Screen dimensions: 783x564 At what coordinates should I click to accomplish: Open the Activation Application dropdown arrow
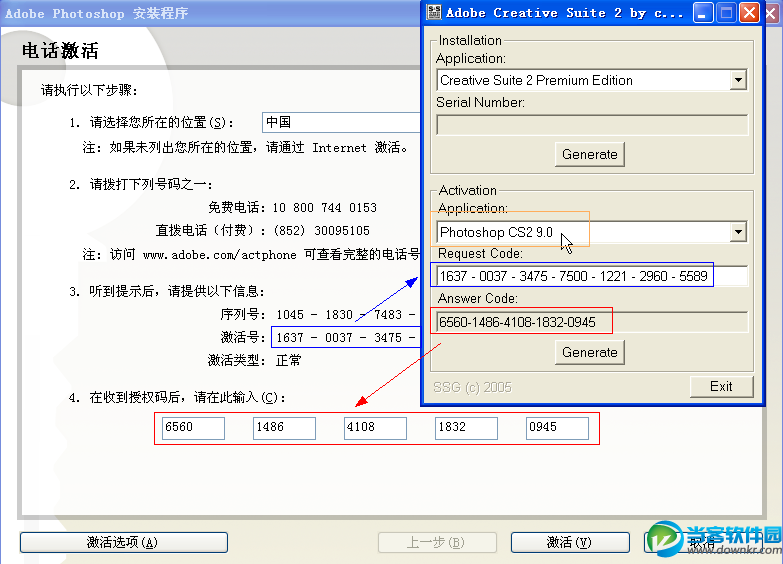pyautogui.click(x=738, y=232)
